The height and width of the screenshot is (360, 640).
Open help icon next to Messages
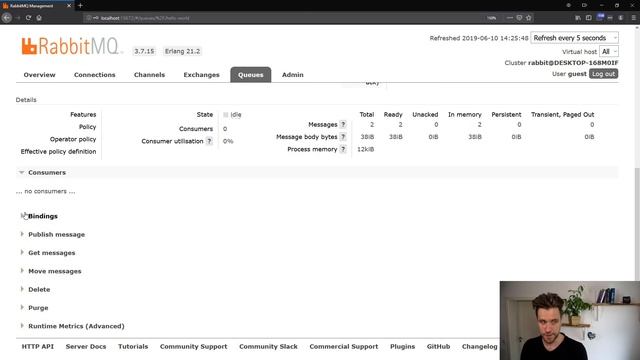tap(343, 124)
